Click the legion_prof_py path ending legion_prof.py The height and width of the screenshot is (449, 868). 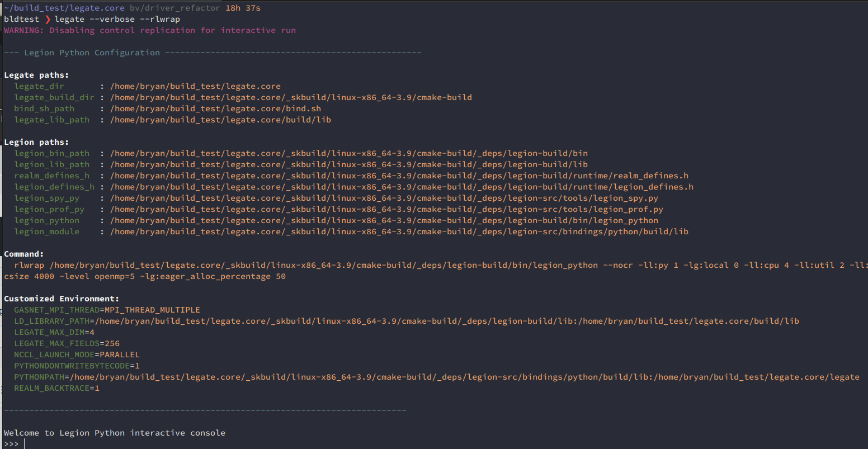386,209
